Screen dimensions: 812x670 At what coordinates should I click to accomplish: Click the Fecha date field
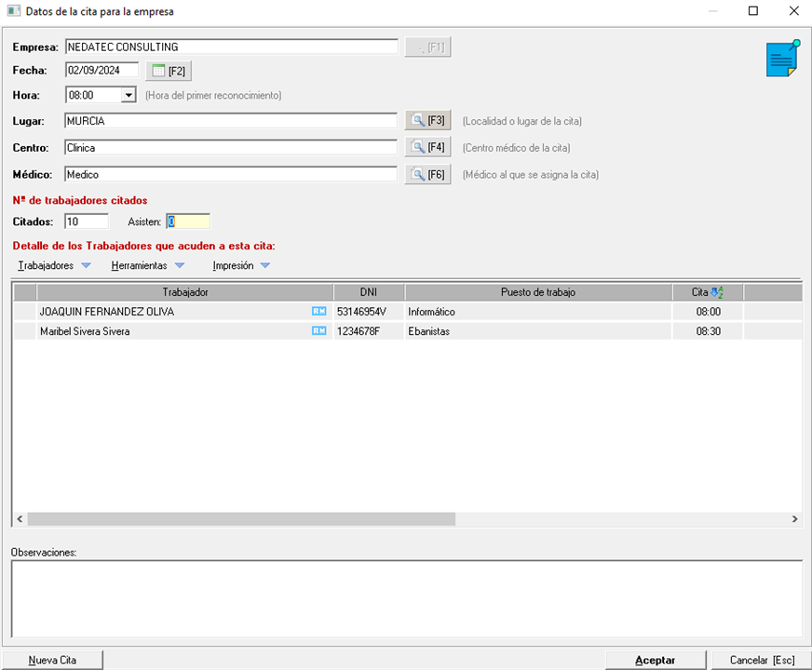pyautogui.click(x=102, y=71)
